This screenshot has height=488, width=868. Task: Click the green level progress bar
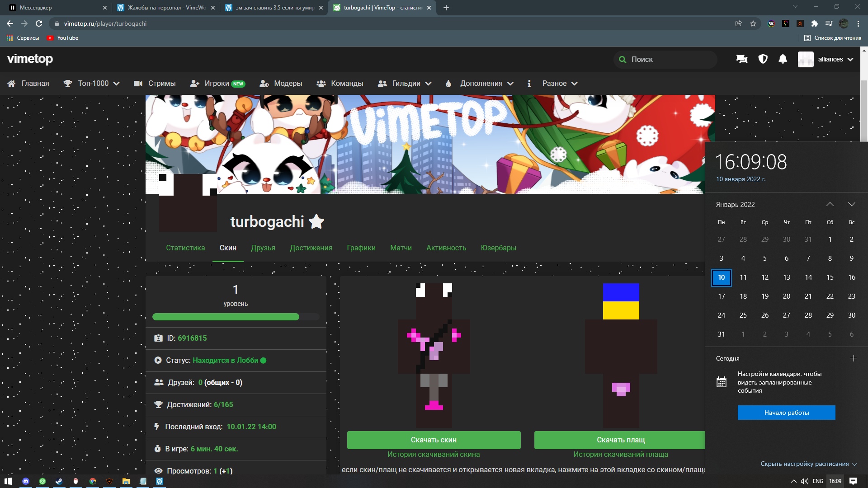click(226, 317)
